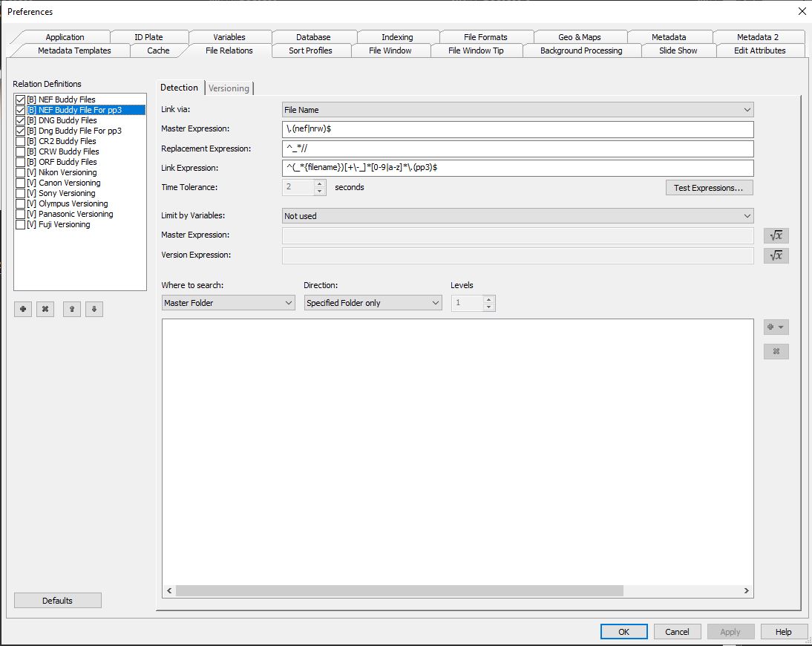Open expression editor for Version Expression
812x646 pixels.
coord(776,255)
